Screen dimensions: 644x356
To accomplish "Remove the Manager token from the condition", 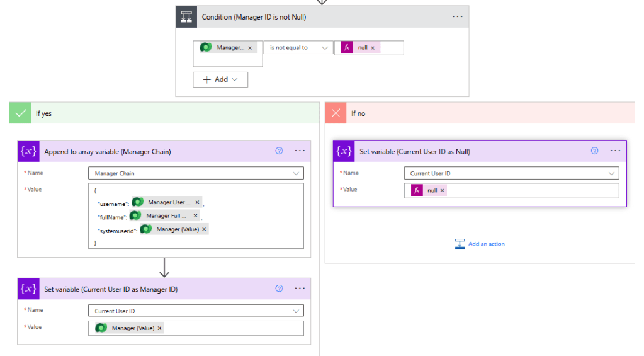I will 250,48.
